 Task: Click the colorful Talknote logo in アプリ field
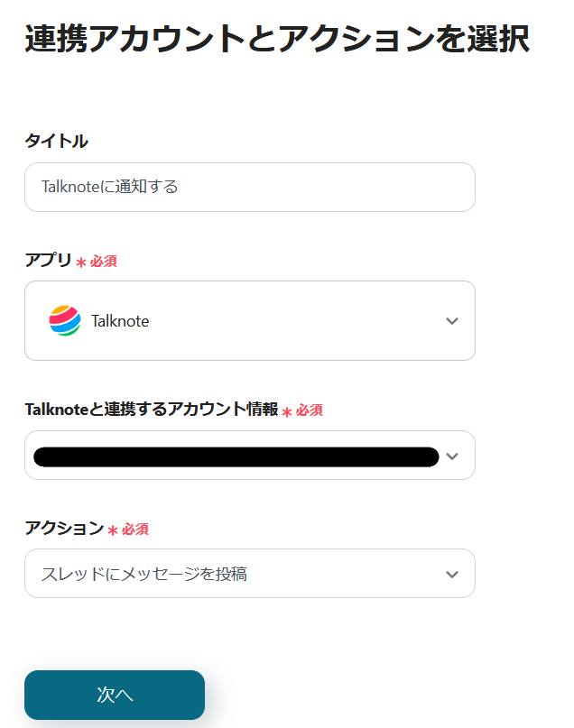click(65, 320)
